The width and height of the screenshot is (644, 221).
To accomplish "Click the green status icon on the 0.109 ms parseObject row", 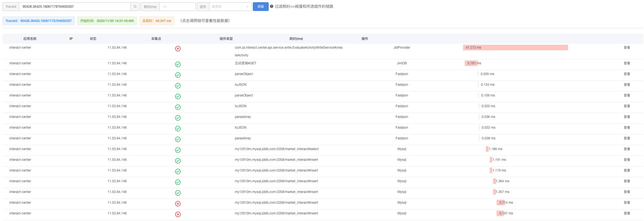I will pyautogui.click(x=178, y=96).
